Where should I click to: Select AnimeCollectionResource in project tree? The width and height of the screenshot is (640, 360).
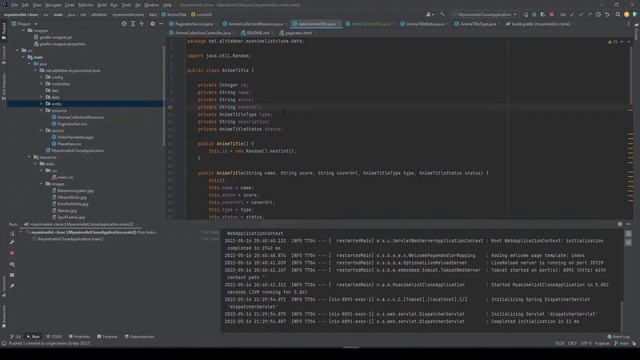78,117
